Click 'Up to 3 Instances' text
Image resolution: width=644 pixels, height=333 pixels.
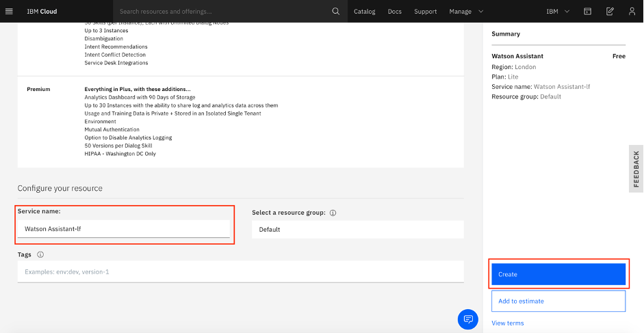coord(106,30)
